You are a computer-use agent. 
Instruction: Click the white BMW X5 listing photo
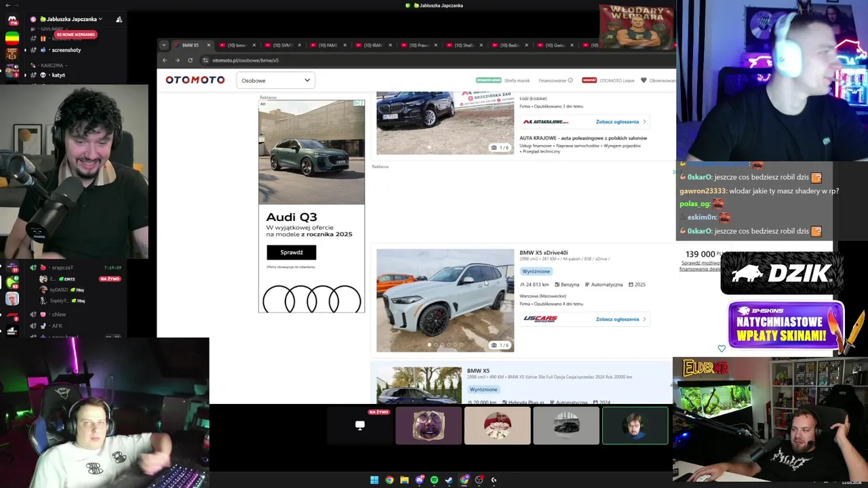[x=446, y=300]
